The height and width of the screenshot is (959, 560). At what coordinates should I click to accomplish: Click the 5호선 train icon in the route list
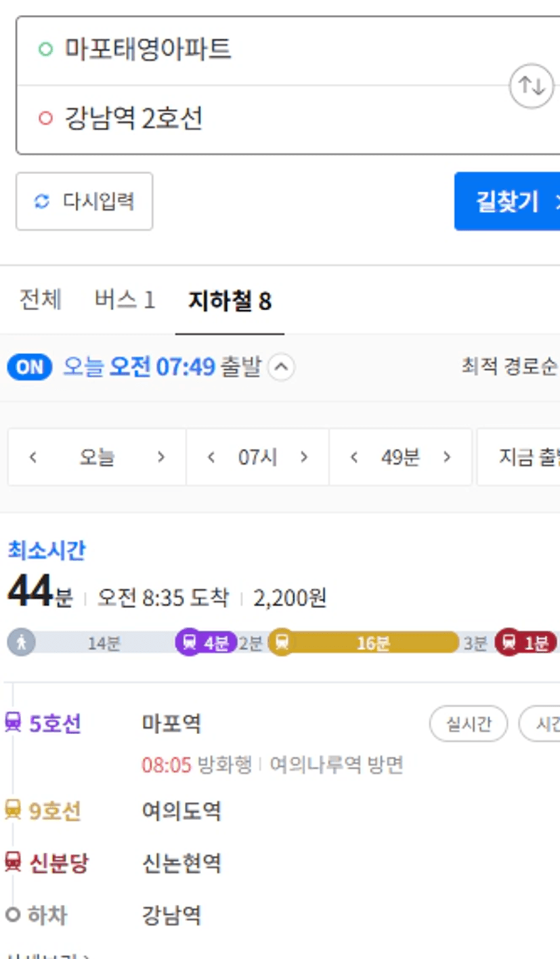[13, 723]
